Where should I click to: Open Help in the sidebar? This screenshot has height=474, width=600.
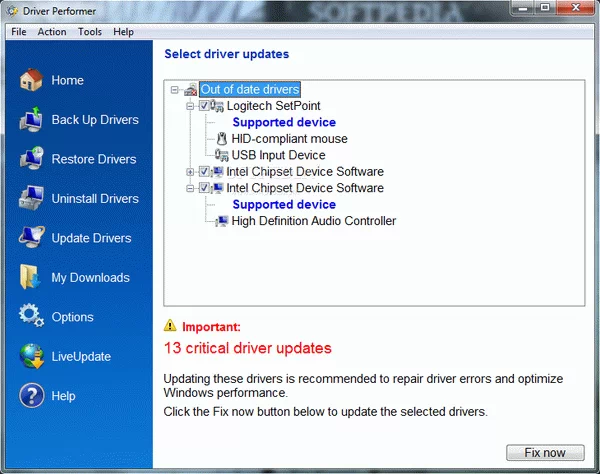pyautogui.click(x=63, y=396)
